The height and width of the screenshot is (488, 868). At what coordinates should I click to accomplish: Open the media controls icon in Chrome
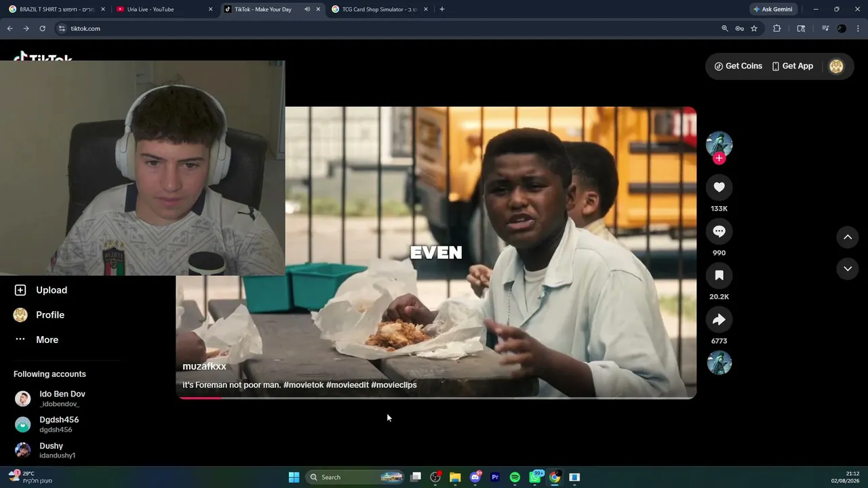click(825, 28)
